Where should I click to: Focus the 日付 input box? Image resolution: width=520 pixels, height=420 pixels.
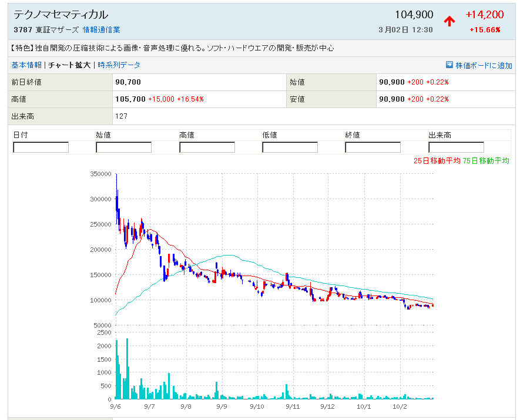tap(41, 147)
